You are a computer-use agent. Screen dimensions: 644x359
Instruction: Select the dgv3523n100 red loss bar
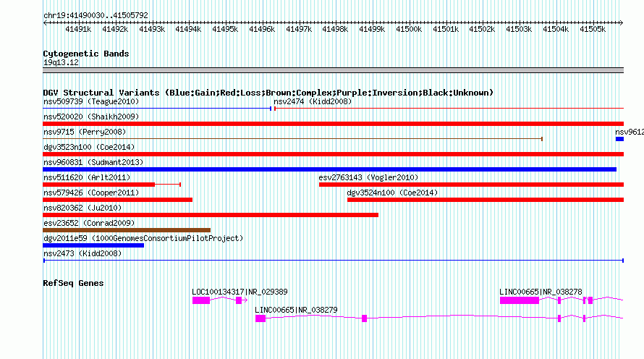333,154
